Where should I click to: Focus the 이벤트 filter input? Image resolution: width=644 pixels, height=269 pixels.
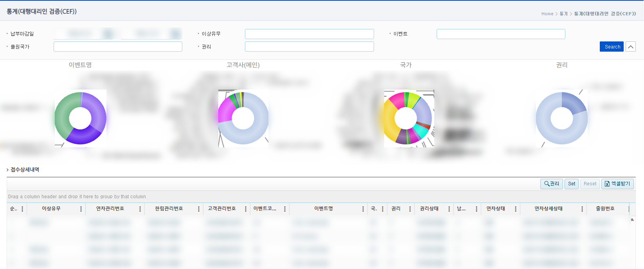501,34
